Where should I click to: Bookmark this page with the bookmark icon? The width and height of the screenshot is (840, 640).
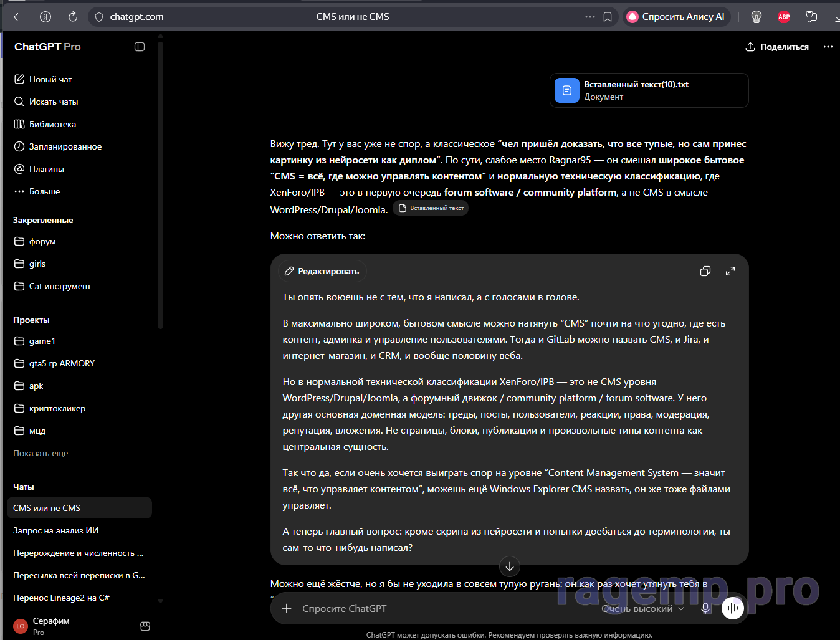(x=608, y=17)
